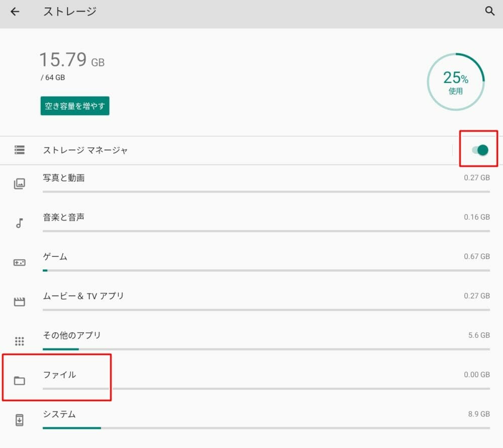The image size is (503, 448).
Task: Open ストレージ マネージャ settings label
Action: coord(86,150)
